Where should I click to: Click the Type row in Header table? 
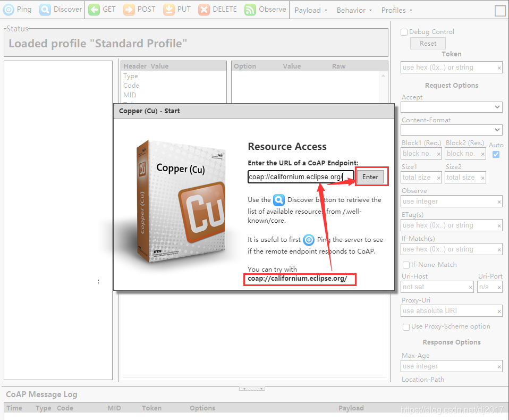point(173,76)
